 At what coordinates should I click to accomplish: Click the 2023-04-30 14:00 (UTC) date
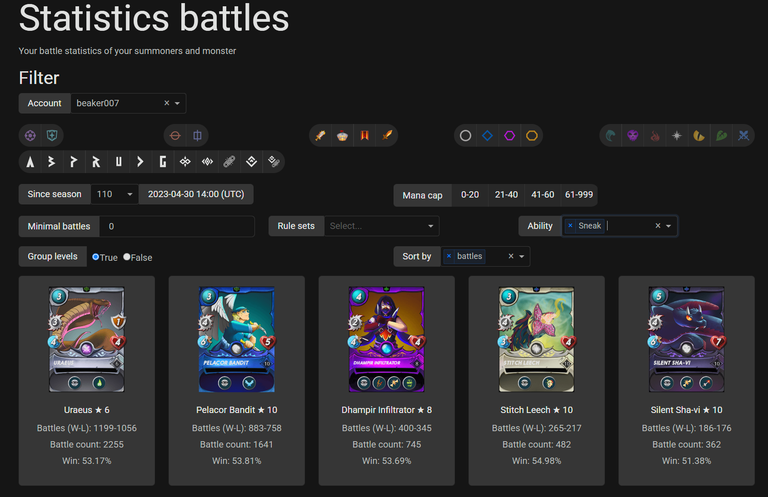(x=196, y=194)
